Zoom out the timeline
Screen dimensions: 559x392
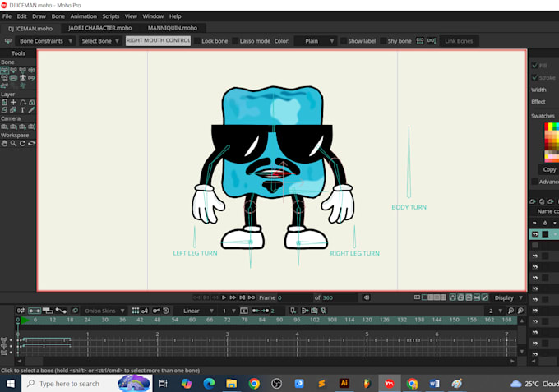510,311
